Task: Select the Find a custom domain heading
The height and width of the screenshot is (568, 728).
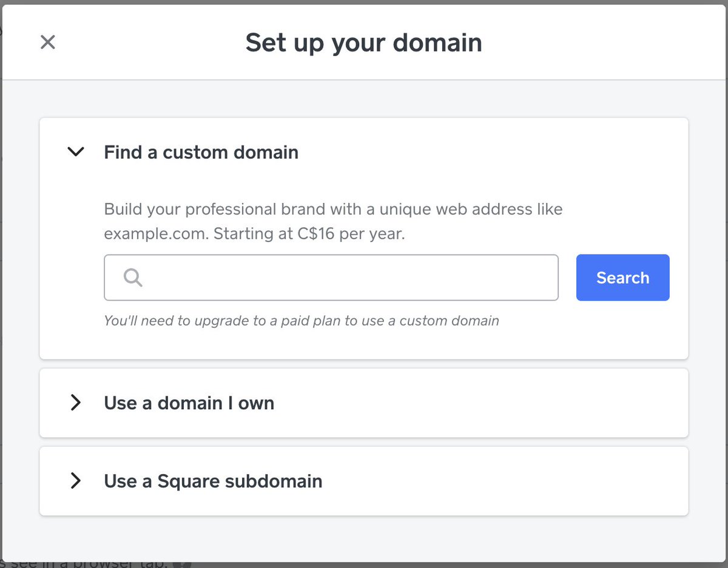Action: pyautogui.click(x=201, y=152)
